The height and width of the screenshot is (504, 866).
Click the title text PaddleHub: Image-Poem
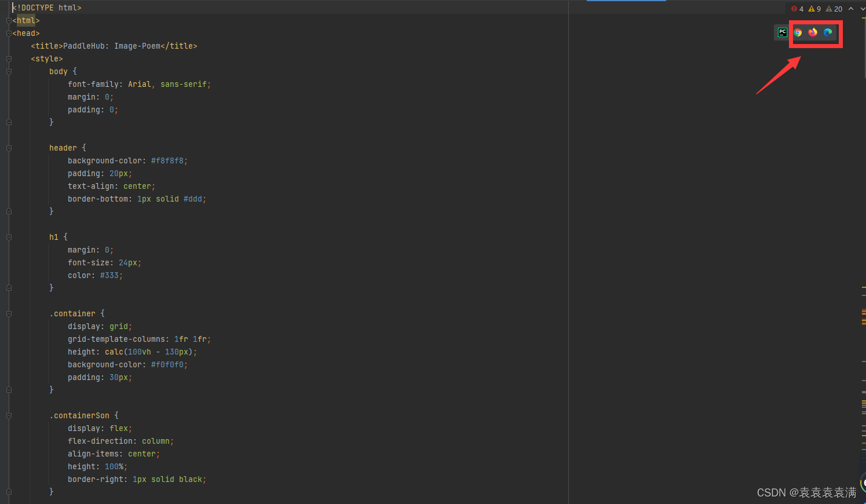tap(112, 46)
